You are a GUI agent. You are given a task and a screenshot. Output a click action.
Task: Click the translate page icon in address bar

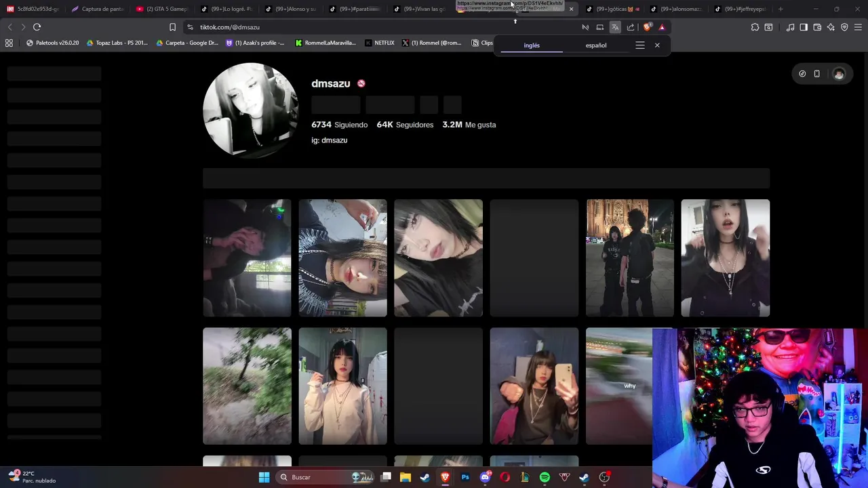point(615,27)
